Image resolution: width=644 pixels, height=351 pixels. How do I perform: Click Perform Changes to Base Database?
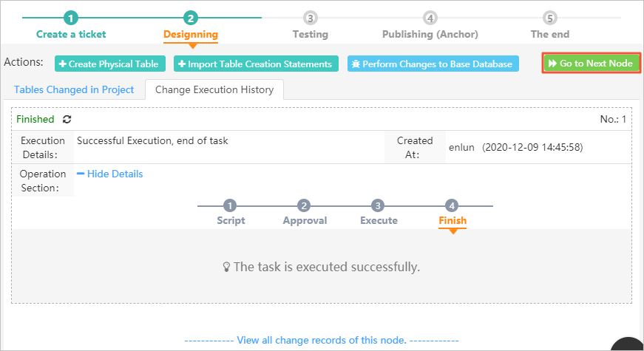click(x=433, y=64)
